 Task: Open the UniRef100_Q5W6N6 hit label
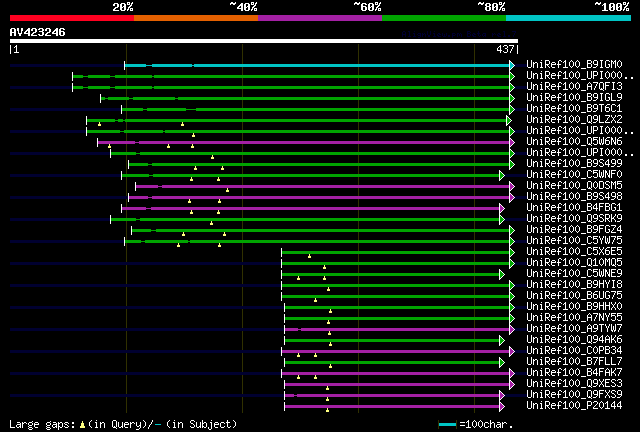click(x=574, y=142)
